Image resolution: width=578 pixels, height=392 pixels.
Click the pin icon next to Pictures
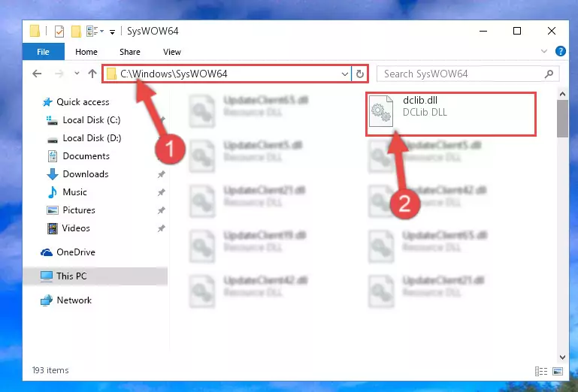(x=161, y=210)
